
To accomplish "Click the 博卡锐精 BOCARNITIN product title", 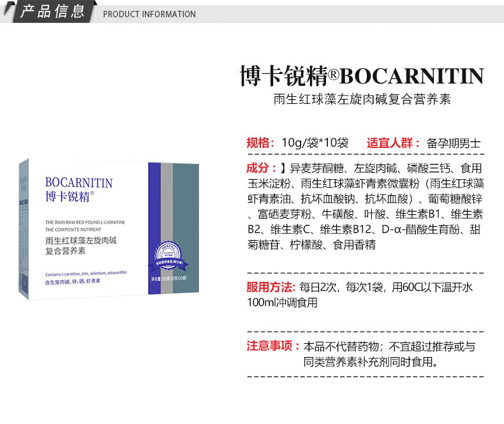I will click(x=361, y=77).
